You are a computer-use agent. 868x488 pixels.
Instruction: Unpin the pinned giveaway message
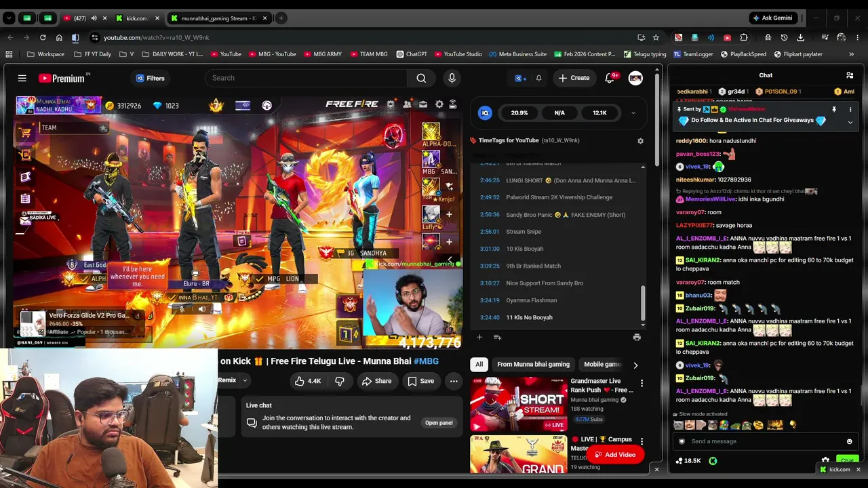(x=834, y=109)
